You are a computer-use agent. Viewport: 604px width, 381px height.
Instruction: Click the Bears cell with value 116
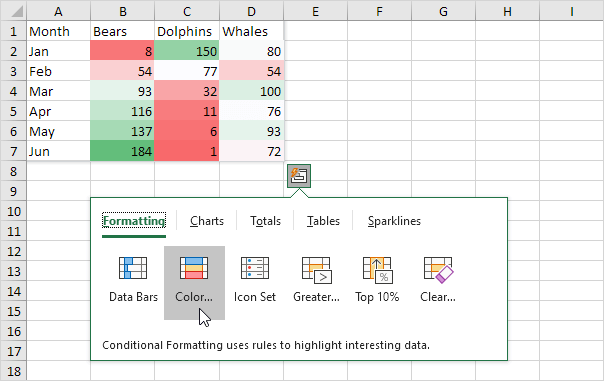(x=122, y=111)
